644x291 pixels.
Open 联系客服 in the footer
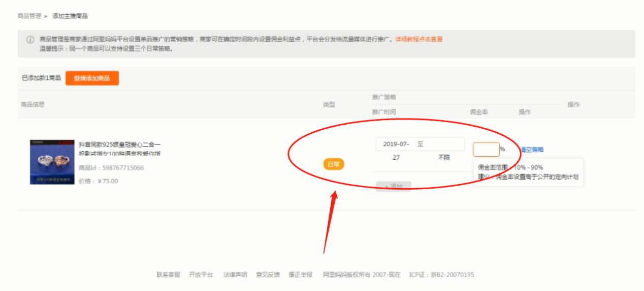(x=168, y=275)
